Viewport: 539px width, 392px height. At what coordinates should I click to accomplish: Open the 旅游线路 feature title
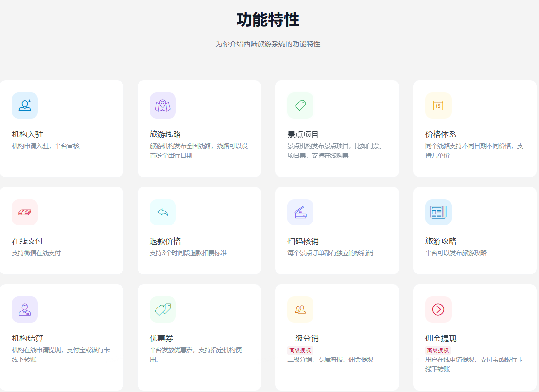(165, 135)
